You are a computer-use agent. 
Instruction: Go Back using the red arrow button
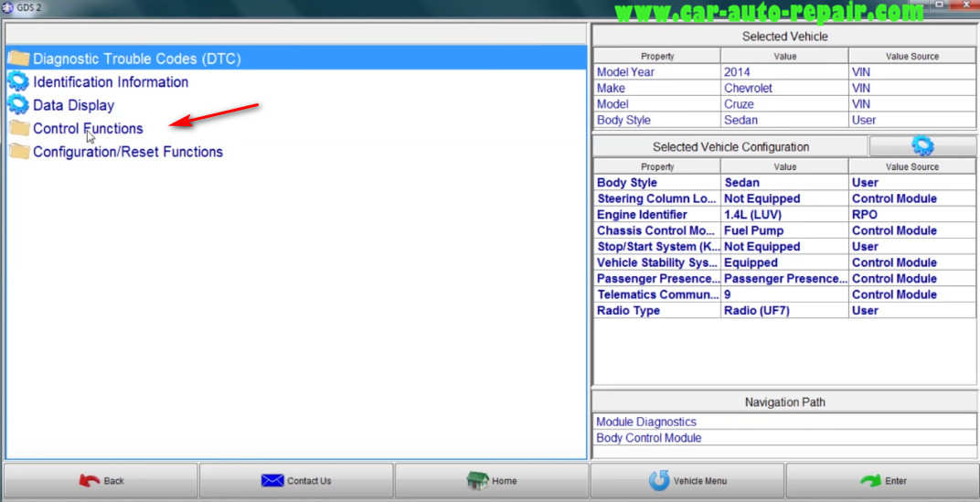point(101,481)
